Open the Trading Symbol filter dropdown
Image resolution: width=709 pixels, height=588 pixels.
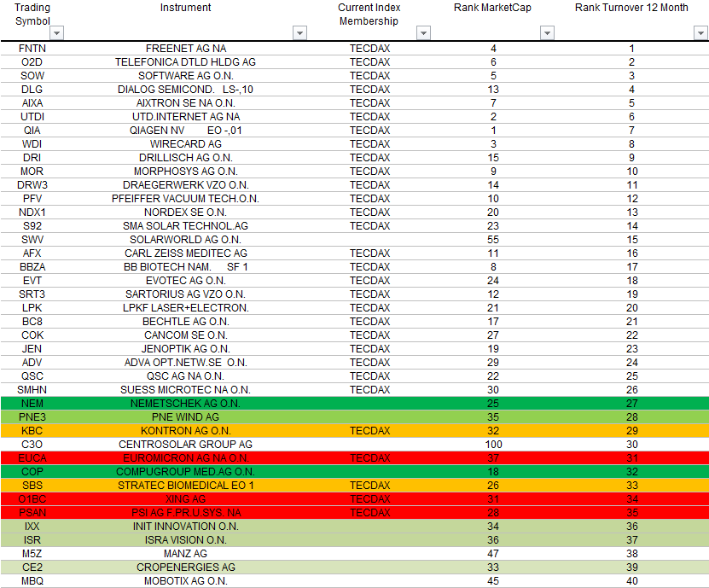click(56, 33)
